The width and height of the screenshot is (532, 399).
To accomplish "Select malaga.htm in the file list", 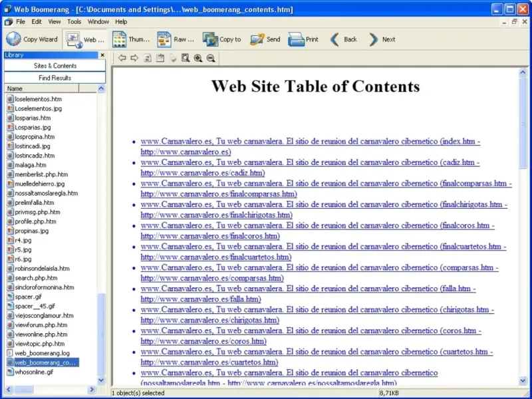I will [31, 165].
